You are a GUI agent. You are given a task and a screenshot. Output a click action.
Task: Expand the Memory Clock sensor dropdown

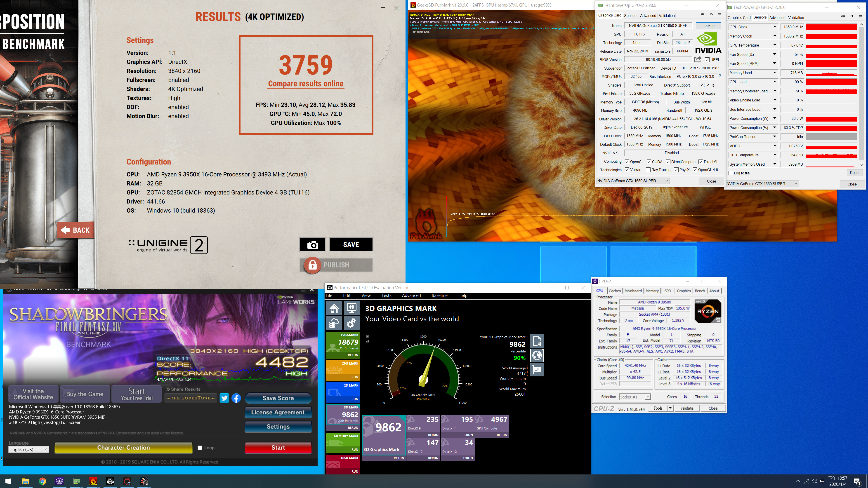774,36
